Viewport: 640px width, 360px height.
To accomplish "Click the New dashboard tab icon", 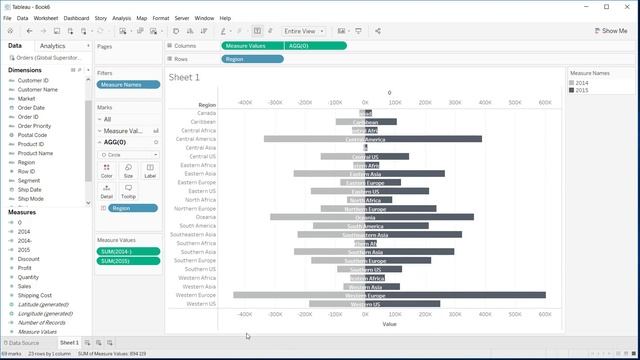I will (x=99, y=343).
